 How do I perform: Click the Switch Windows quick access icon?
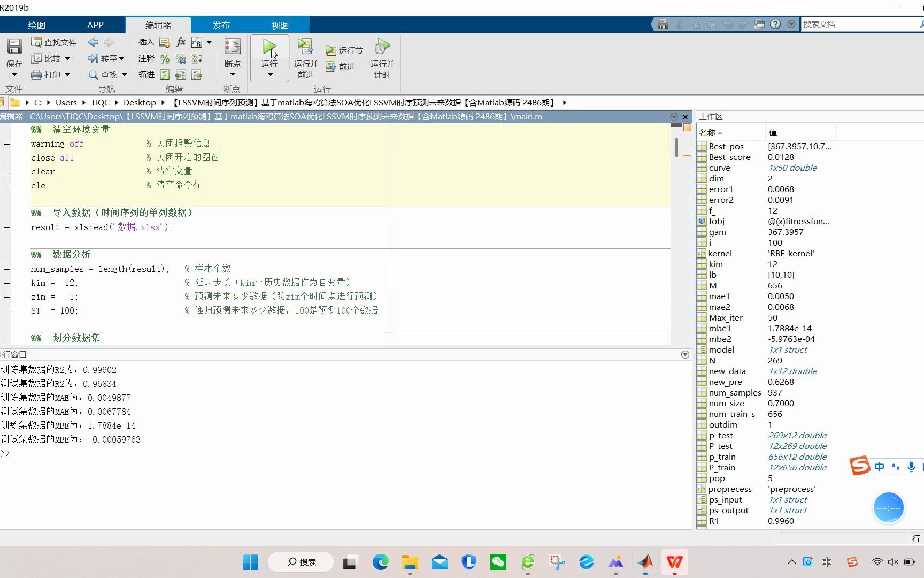pyautogui.click(x=759, y=24)
